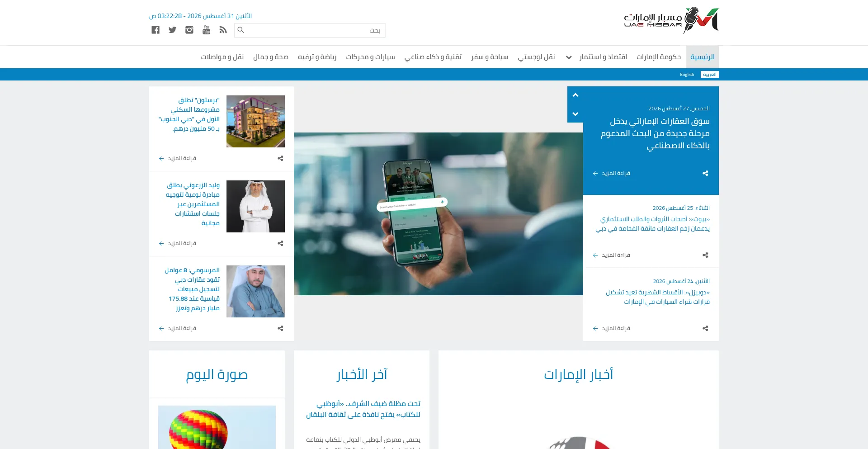The image size is (868, 449).
Task: Click the UAE Misbar logo
Action: [x=671, y=20]
